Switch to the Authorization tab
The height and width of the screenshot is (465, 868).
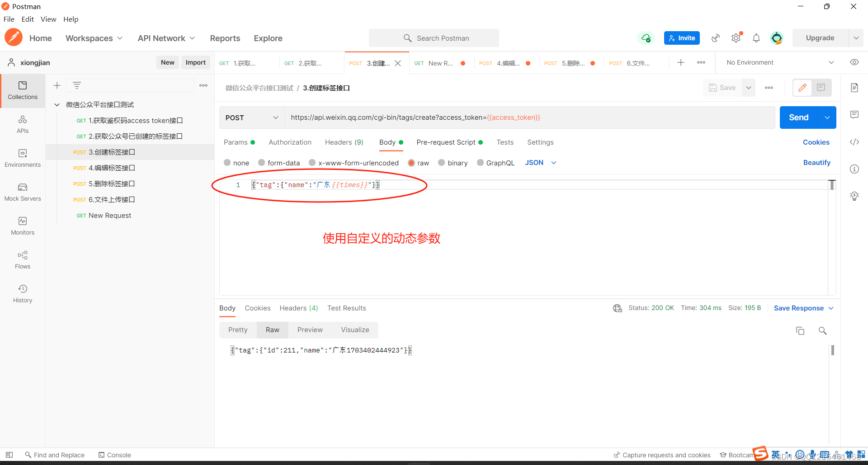click(x=290, y=142)
